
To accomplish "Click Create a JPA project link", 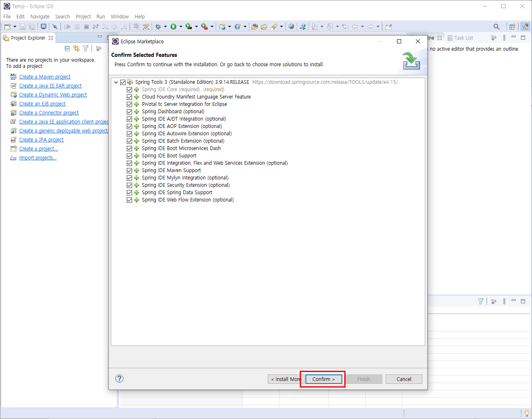I will click(x=41, y=139).
